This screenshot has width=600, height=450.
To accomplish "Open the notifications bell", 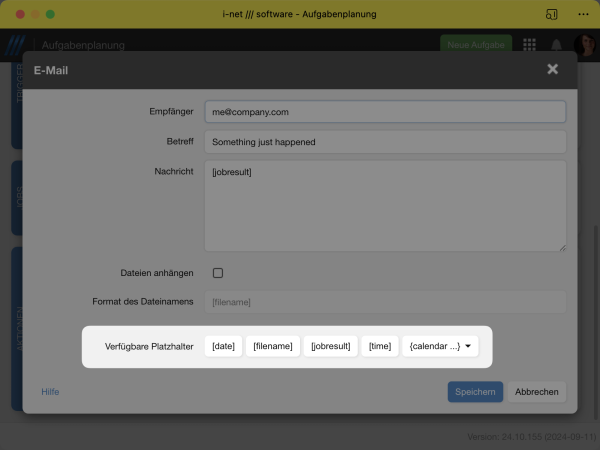I will [556, 45].
